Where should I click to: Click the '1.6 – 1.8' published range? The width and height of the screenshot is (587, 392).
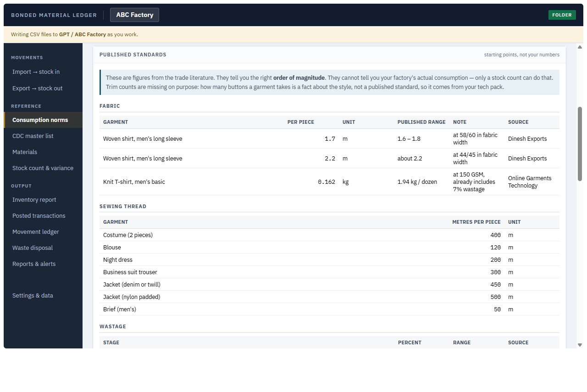coord(409,139)
